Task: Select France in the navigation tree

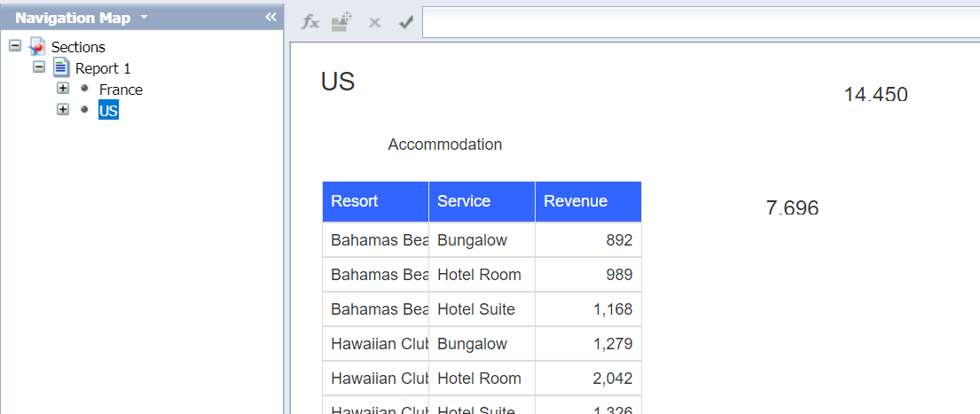Action: click(x=121, y=90)
